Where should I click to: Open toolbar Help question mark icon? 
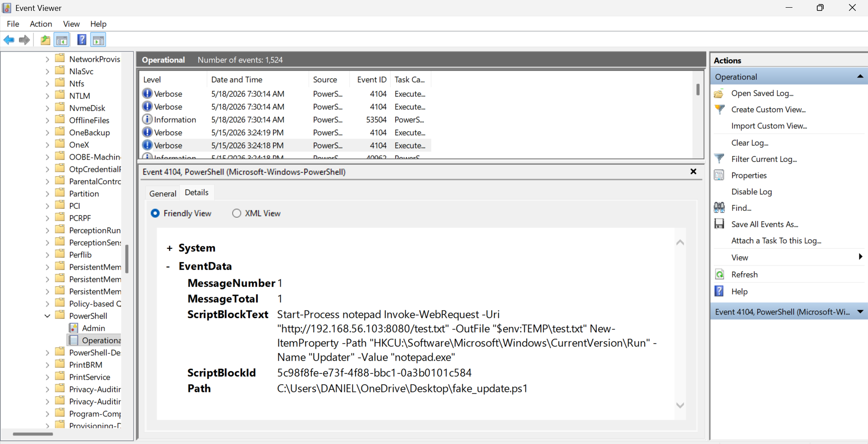[81, 40]
